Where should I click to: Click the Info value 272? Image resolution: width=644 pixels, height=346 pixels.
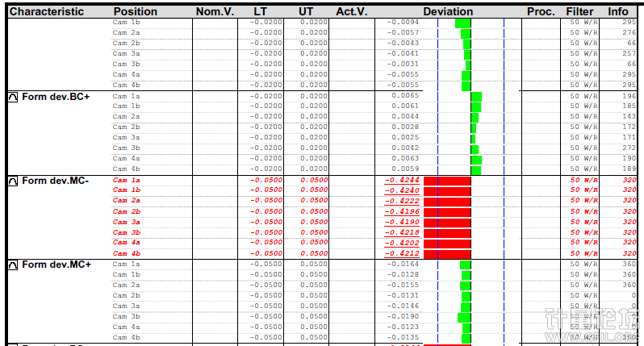point(629,148)
